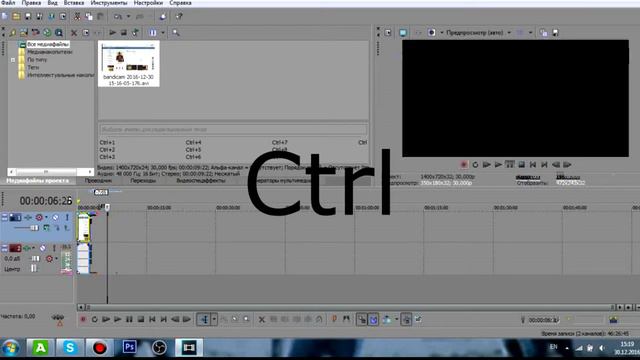
Task: Toggle Automatic Crossfades button
Action: [x=373, y=319]
